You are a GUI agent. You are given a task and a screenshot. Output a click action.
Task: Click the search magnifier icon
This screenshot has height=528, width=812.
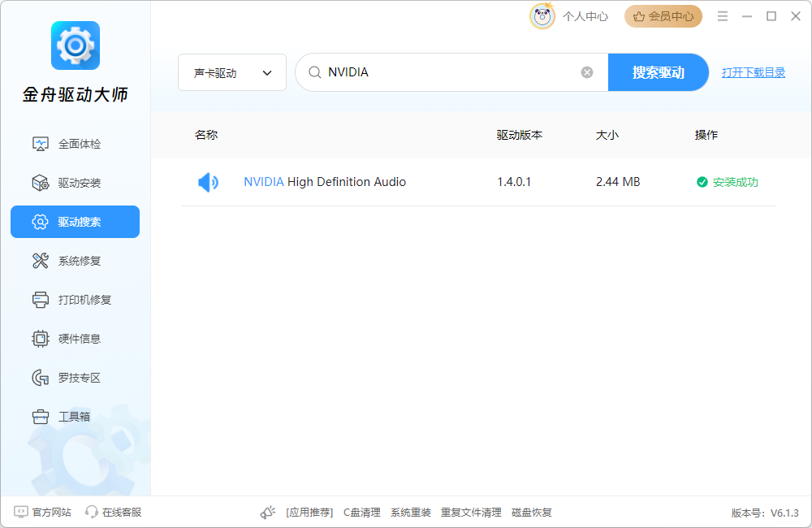(314, 72)
